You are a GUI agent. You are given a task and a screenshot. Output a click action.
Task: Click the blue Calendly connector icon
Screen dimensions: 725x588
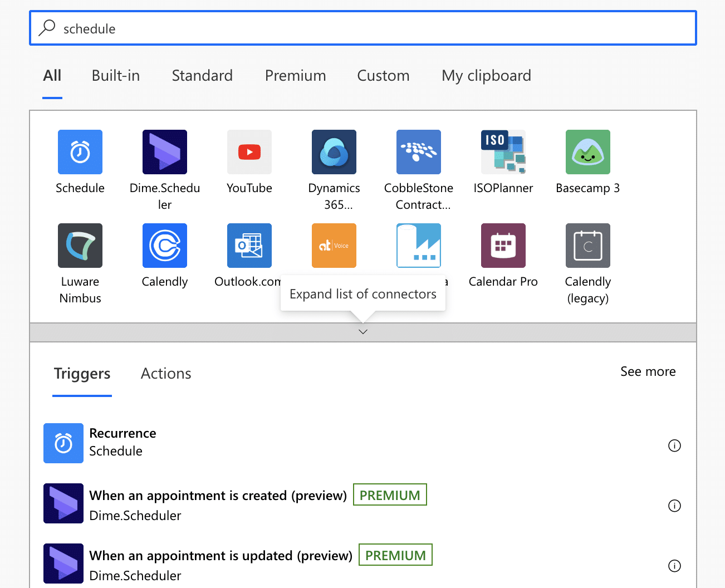coord(165,246)
